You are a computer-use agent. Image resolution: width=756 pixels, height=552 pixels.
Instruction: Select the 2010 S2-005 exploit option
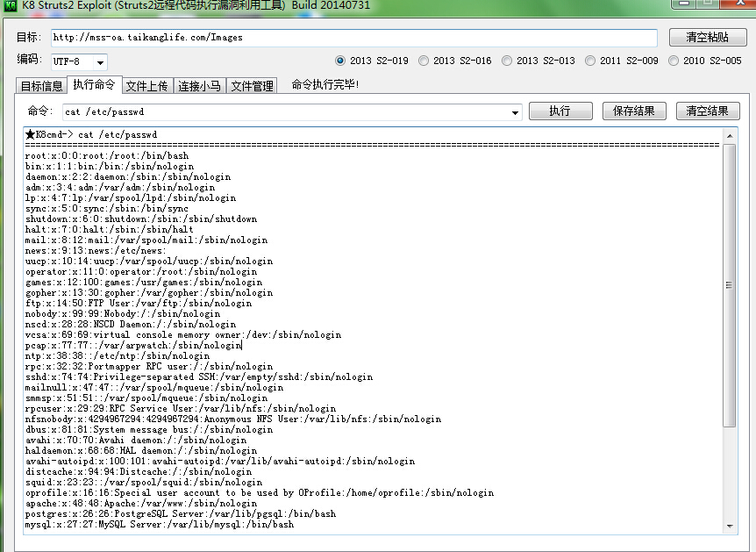[705, 61]
